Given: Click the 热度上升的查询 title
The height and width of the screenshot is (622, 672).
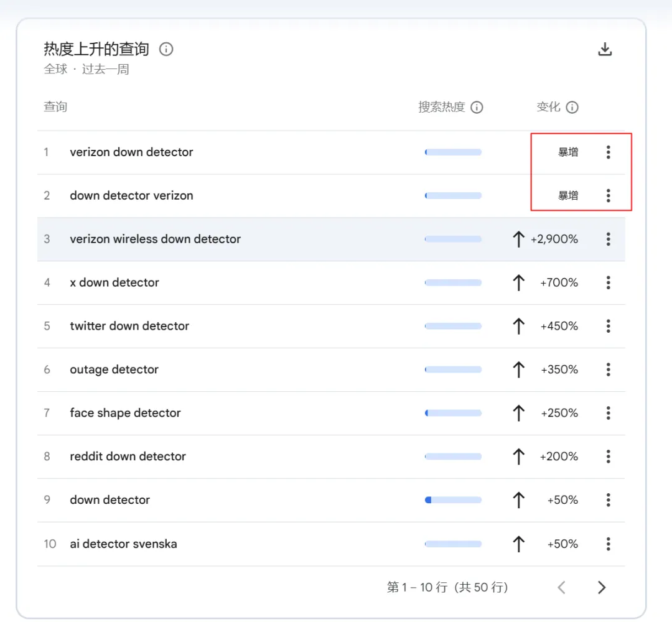Looking at the screenshot, I should [x=96, y=49].
